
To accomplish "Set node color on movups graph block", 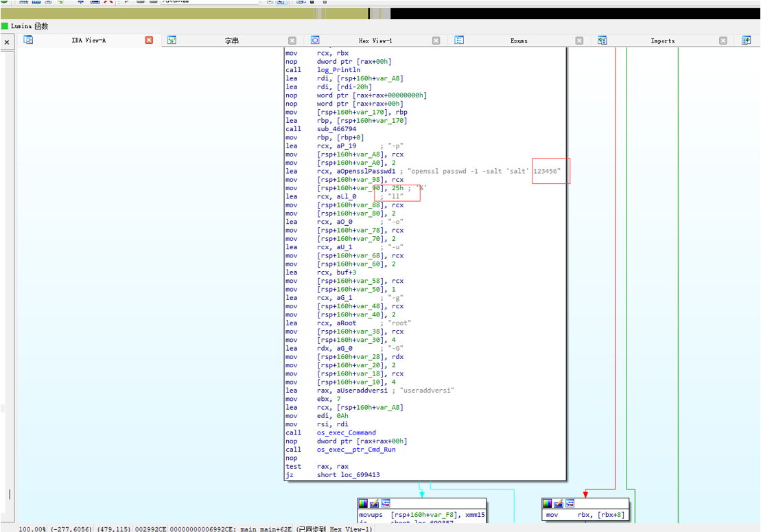I will pos(363,503).
